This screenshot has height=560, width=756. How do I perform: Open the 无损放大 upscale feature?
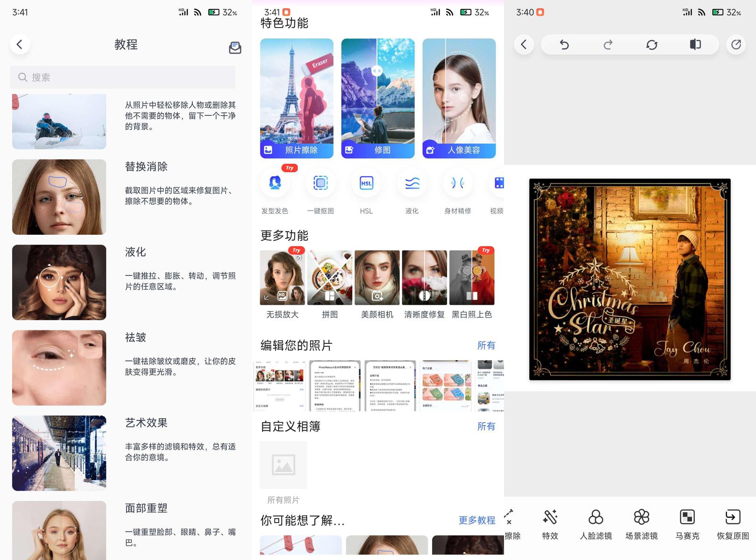[x=282, y=278]
